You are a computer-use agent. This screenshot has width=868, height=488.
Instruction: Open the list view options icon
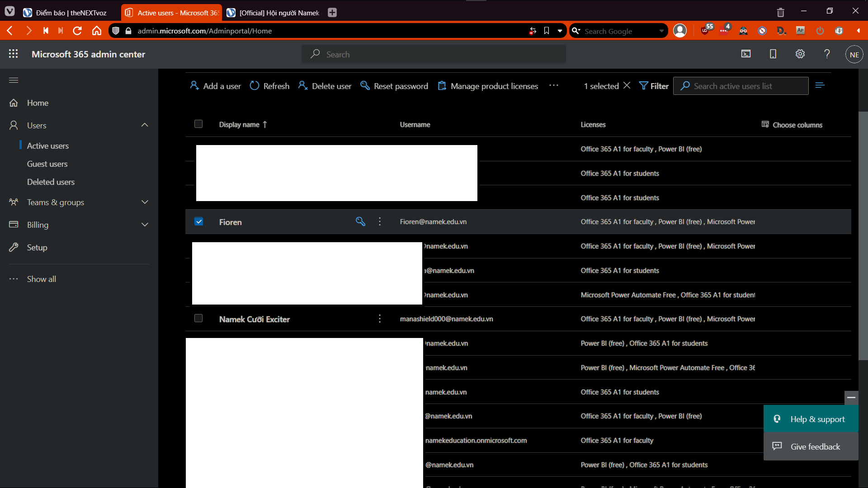[820, 85]
